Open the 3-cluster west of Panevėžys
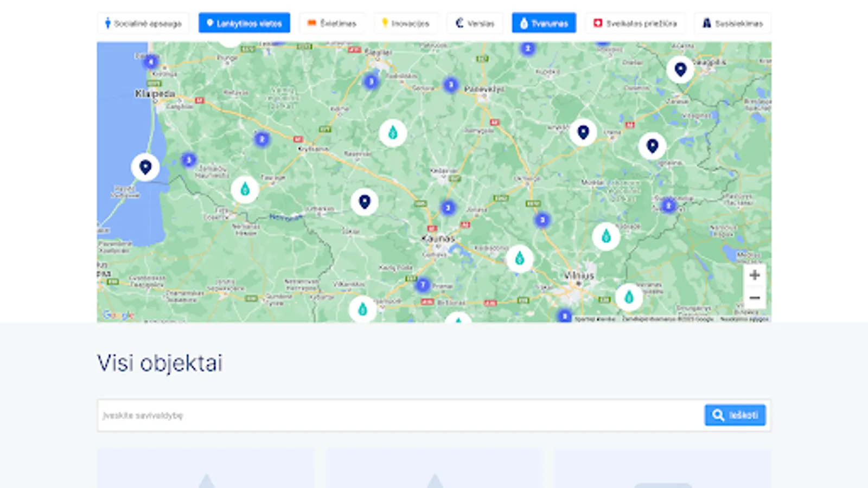The width and height of the screenshot is (868, 488). [x=451, y=85]
